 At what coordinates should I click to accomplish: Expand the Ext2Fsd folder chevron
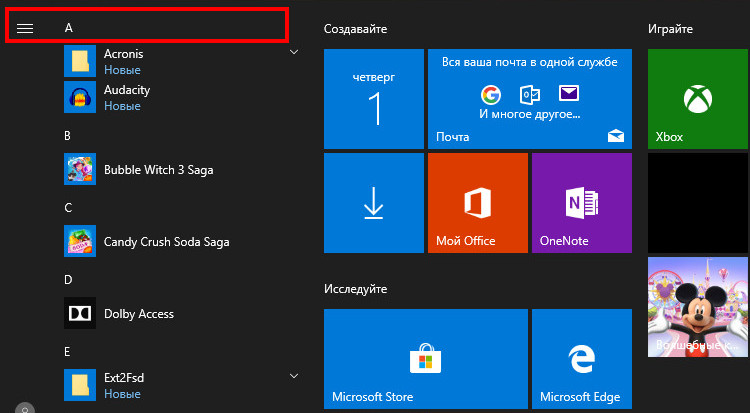coord(294,376)
